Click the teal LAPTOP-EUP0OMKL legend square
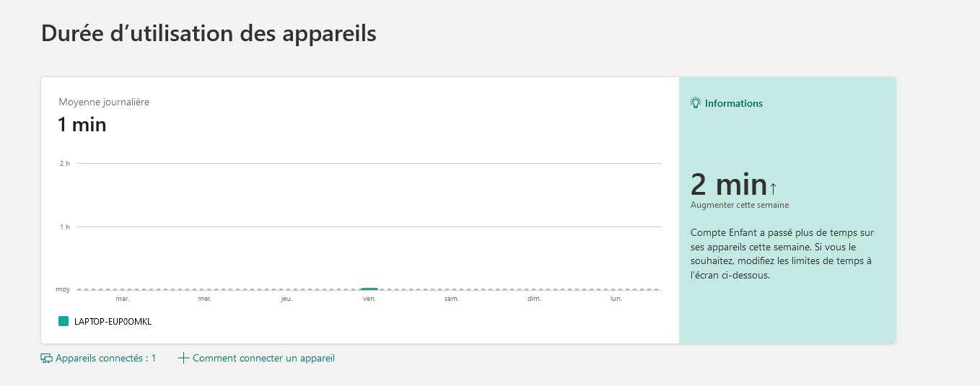980x386 pixels. 64,321
